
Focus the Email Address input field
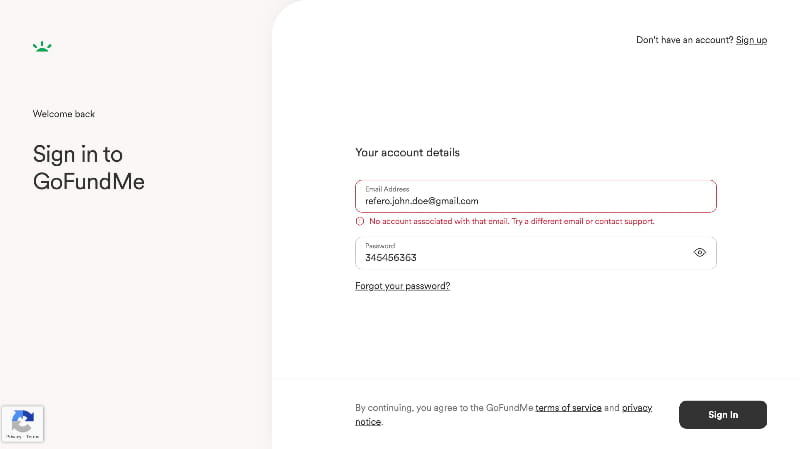pyautogui.click(x=536, y=200)
